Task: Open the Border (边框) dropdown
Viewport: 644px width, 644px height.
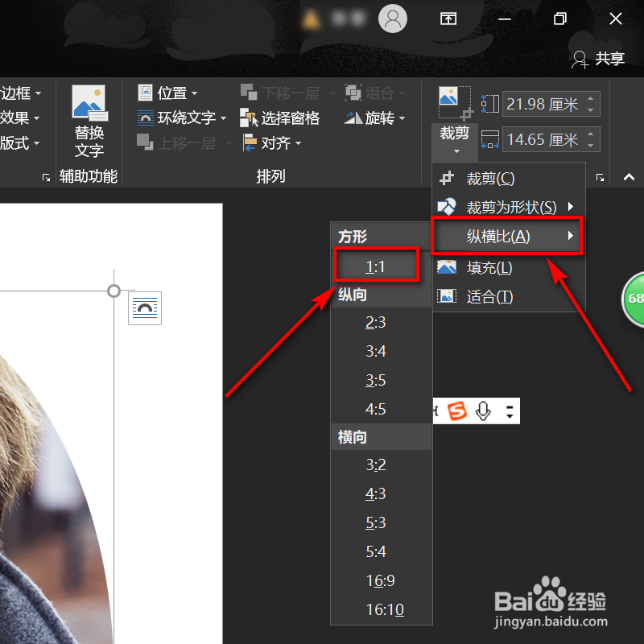Action: point(21,93)
